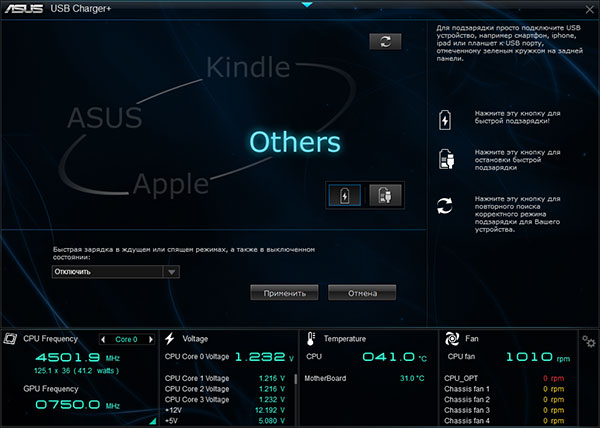Viewport: 600px width, 428px height.
Task: Click the battery icon in help panel
Action: click(445, 120)
